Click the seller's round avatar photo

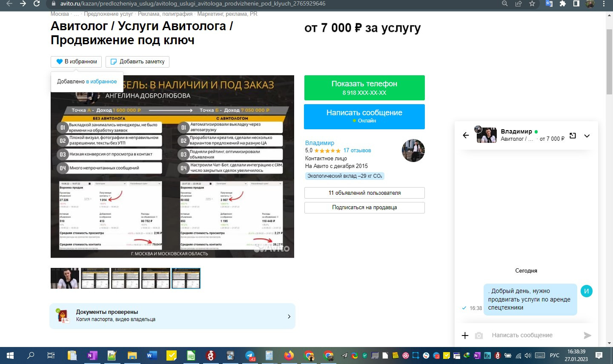[x=413, y=151]
